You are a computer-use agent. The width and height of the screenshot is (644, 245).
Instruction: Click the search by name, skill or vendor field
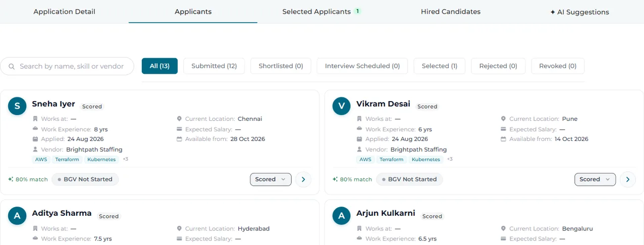pyautogui.click(x=67, y=66)
